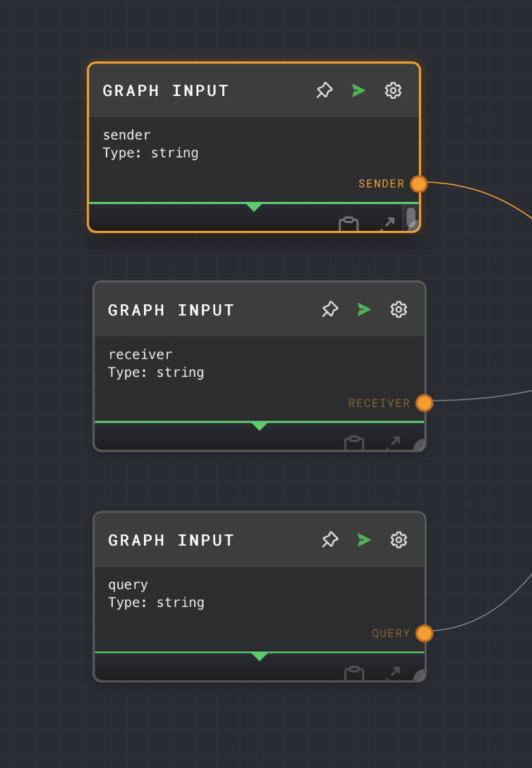Click sender node output scrollbar

tap(411, 217)
